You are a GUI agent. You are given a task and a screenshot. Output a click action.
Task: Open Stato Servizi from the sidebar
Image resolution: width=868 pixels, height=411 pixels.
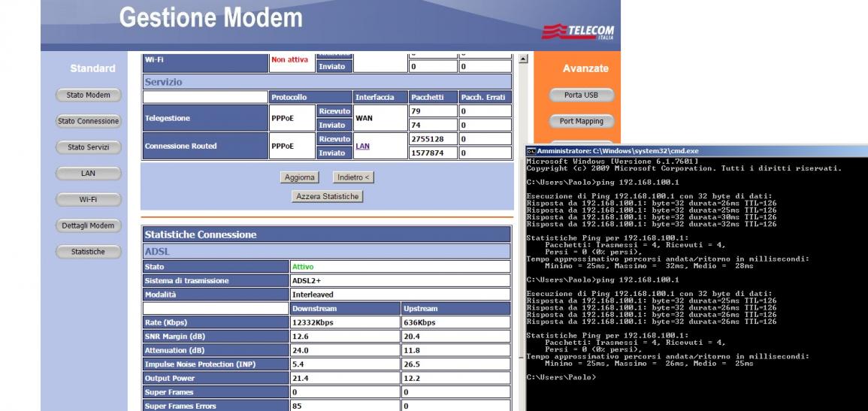tap(88, 147)
